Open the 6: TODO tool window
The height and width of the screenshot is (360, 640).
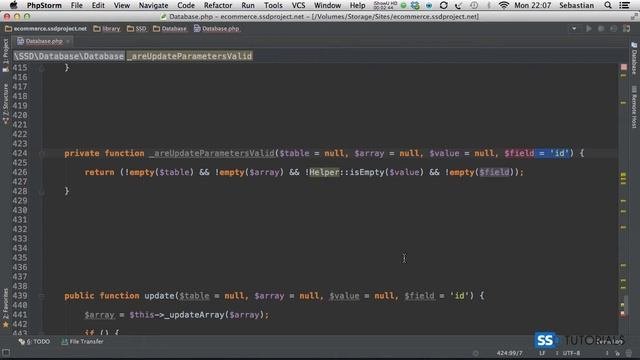[34, 342]
